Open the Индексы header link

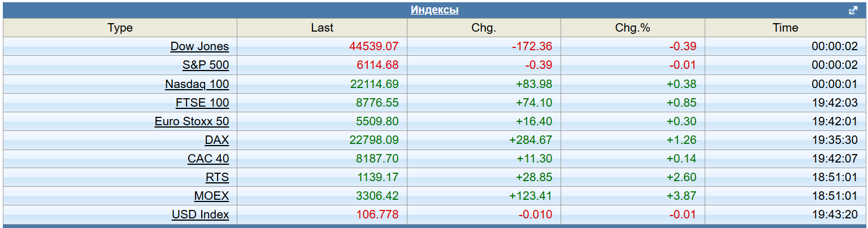pos(434,10)
